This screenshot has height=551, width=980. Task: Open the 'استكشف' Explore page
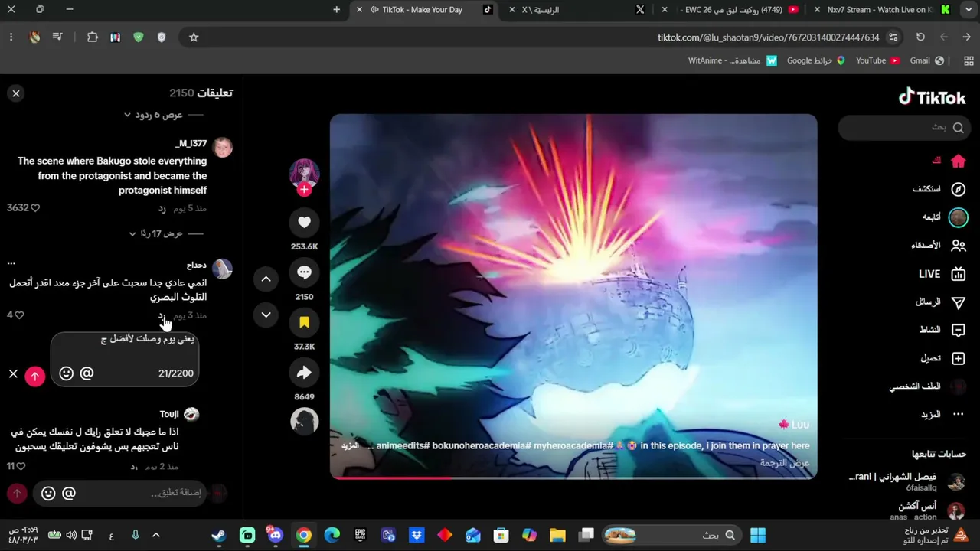(939, 189)
